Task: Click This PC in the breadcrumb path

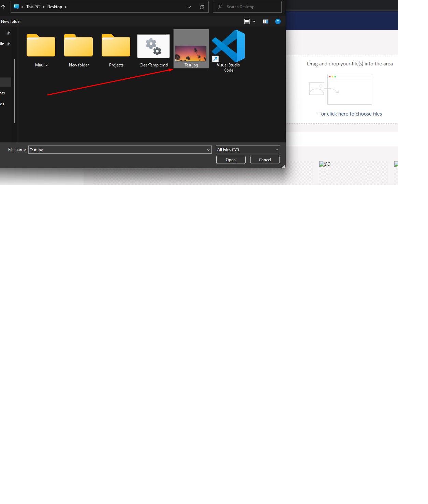Action: coord(33,7)
